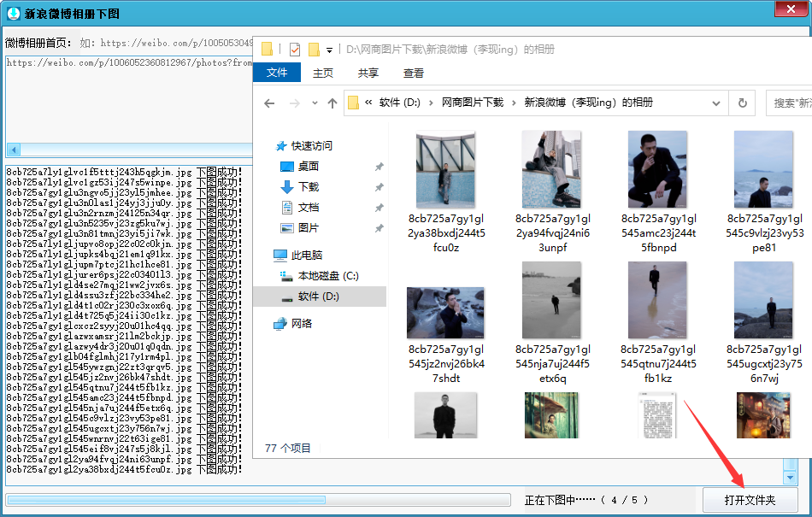Select thumbnail of file ending fb1kz
812x517 pixels.
coord(657,300)
